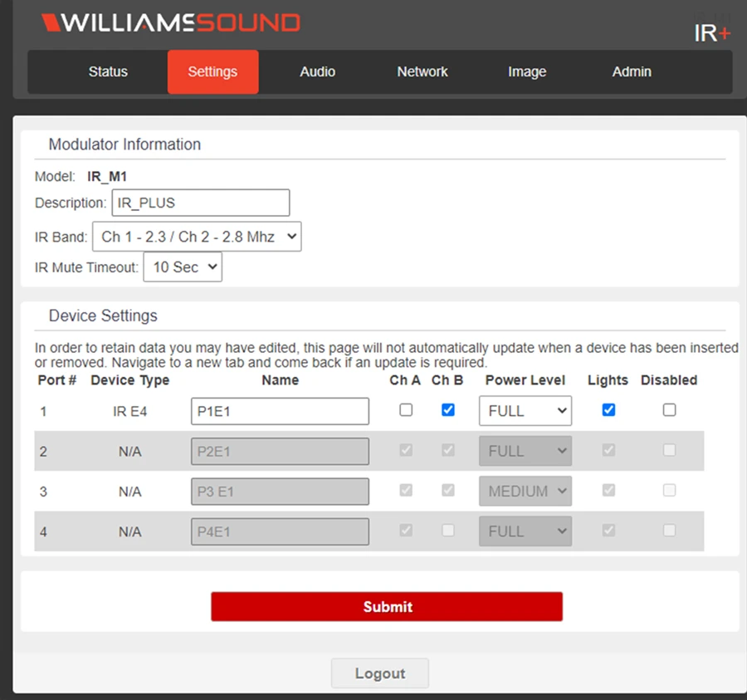Open port 1 Power Level dropdown
This screenshot has width=747, height=700.
click(525, 411)
